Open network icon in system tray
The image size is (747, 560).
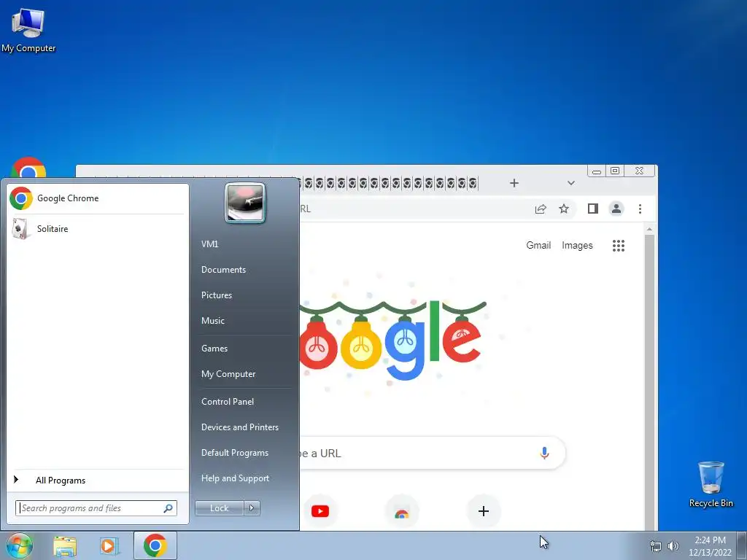(656, 546)
